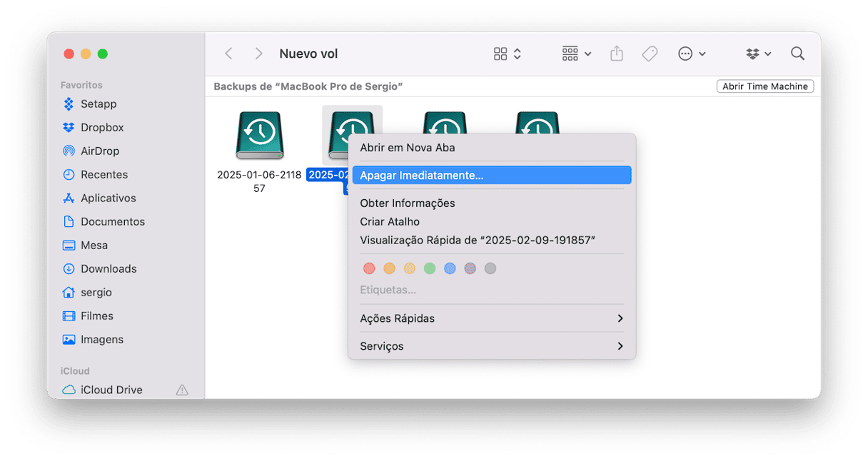Apply the green color tag
The width and height of the screenshot is (868, 461).
430,269
